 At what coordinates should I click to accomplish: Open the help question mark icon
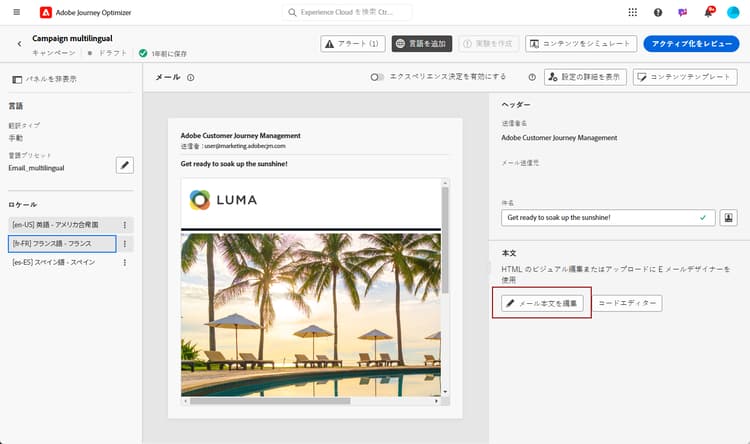click(x=658, y=12)
